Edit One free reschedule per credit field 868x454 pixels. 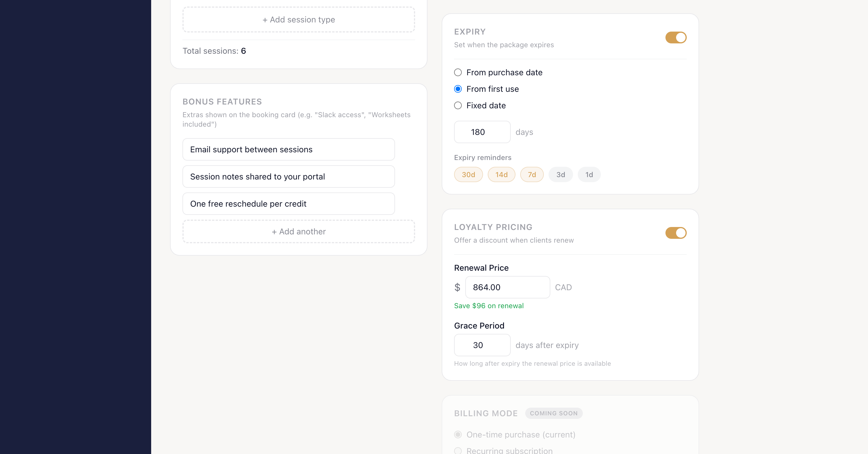(x=288, y=204)
